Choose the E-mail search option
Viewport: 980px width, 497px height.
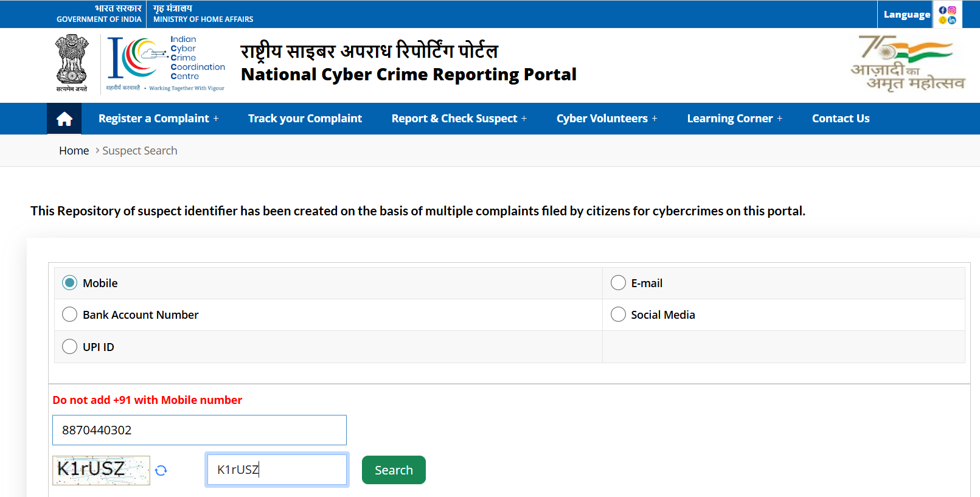pyautogui.click(x=618, y=283)
